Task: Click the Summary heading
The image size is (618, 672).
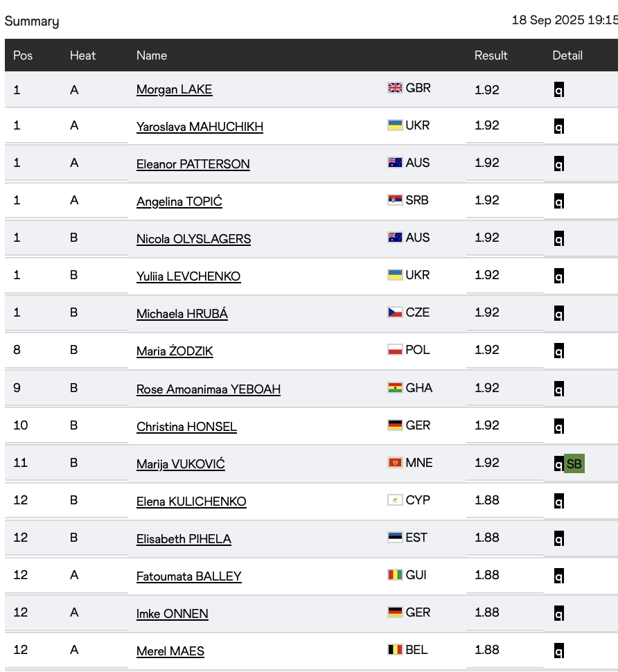Action: pos(32,21)
